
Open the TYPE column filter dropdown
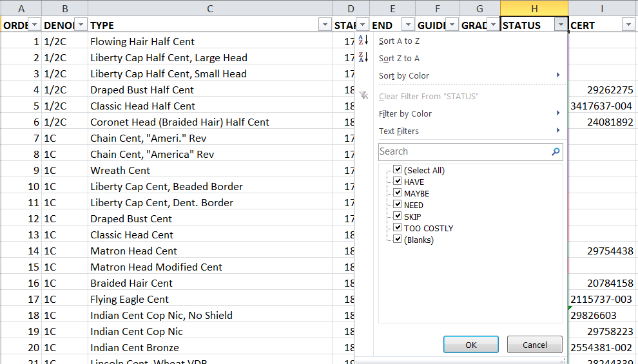[325, 25]
